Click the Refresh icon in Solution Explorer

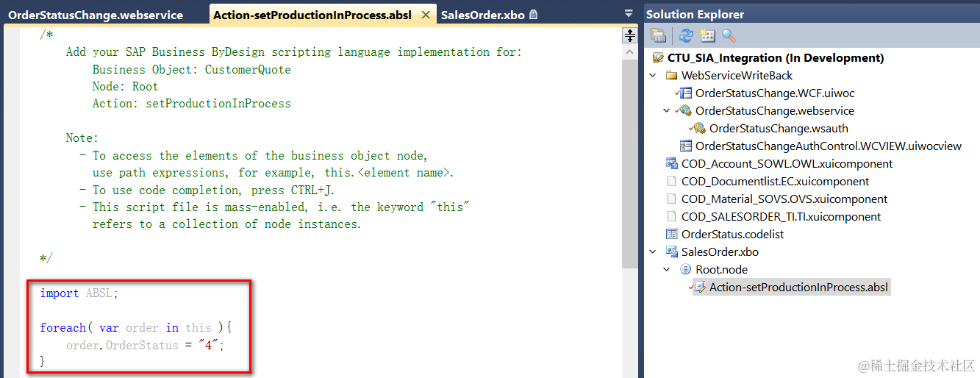[687, 35]
